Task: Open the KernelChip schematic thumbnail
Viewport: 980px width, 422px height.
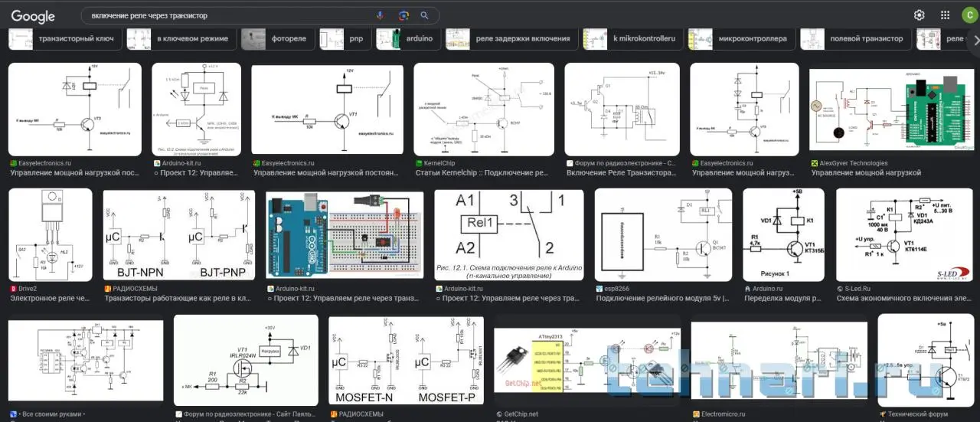Action: click(484, 110)
